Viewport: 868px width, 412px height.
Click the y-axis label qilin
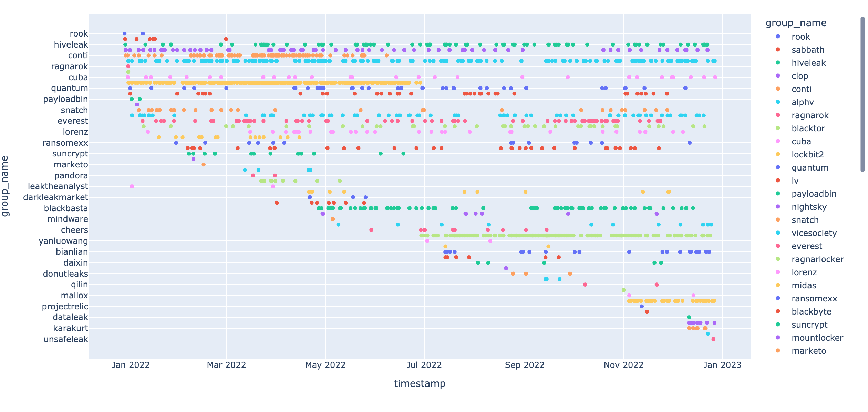tap(80, 285)
